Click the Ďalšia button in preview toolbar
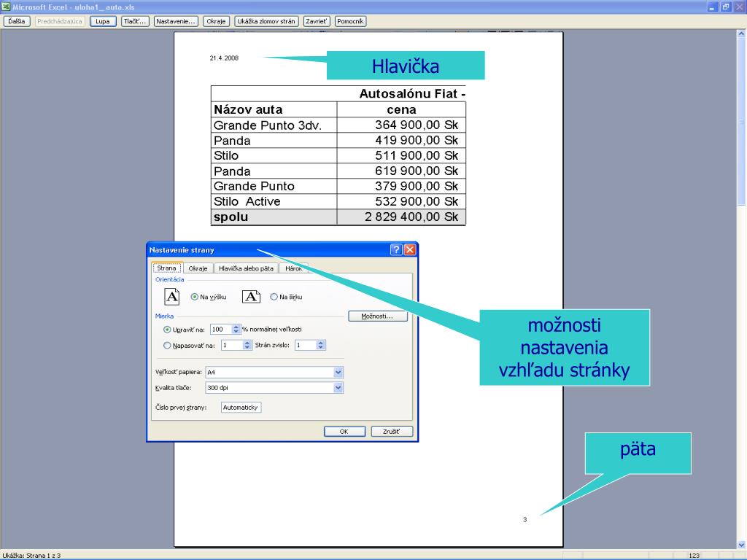The image size is (747, 560). click(17, 21)
